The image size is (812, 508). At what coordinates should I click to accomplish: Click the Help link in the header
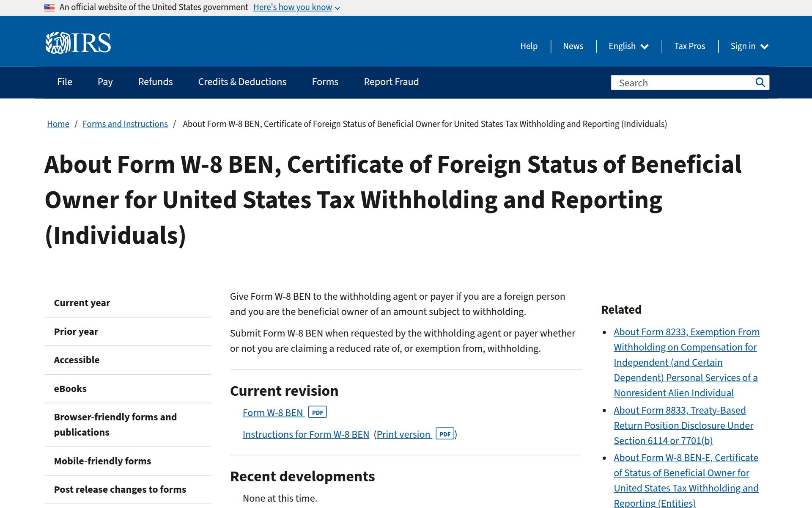(529, 46)
